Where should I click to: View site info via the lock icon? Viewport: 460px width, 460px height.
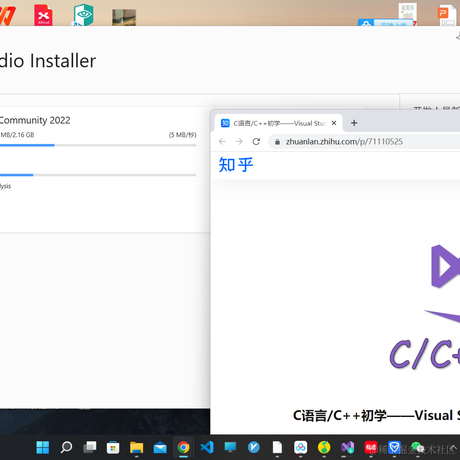click(277, 142)
